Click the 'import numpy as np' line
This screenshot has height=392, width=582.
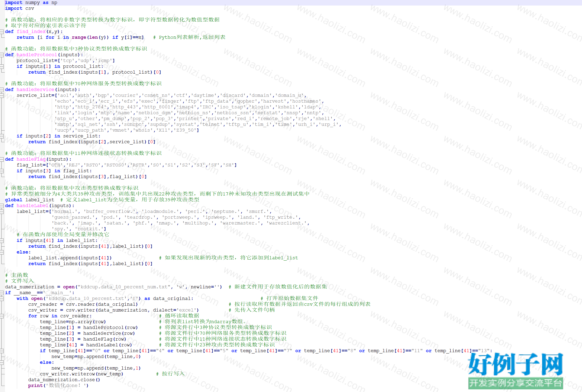(31, 3)
